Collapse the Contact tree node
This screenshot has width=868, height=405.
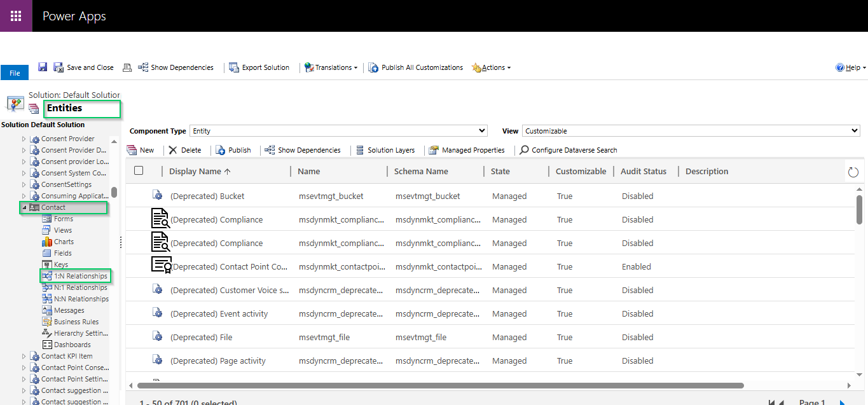[x=24, y=208]
